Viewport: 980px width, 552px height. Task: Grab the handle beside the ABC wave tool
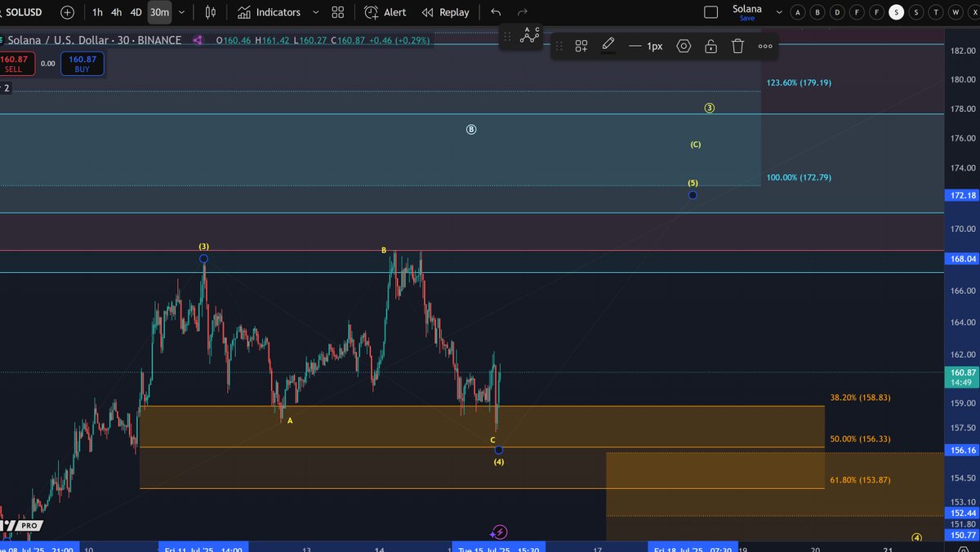tap(507, 37)
